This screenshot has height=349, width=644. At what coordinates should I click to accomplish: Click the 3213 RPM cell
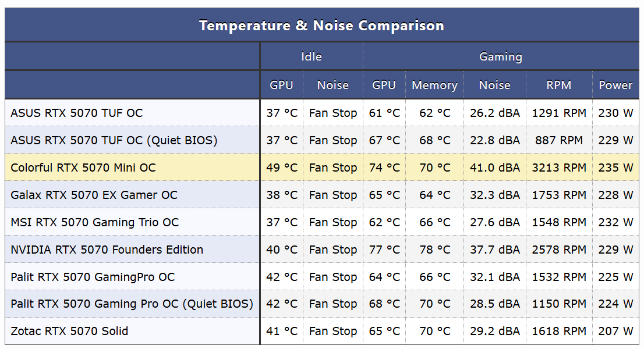point(558,168)
